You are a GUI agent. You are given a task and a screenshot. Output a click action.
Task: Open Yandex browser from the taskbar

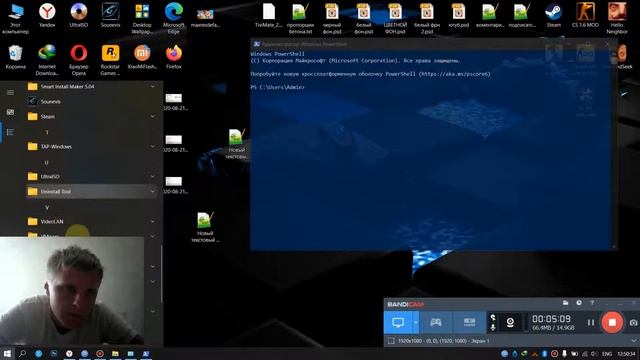pyautogui.click(x=69, y=353)
